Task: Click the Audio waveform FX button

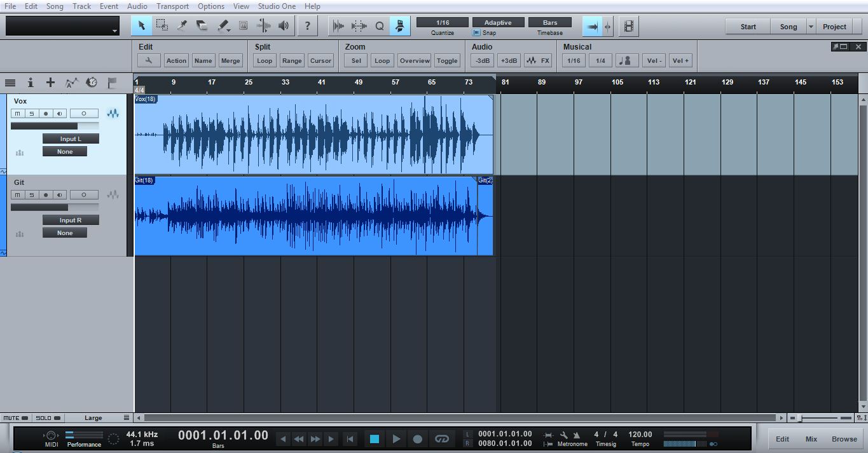Action: [x=538, y=60]
